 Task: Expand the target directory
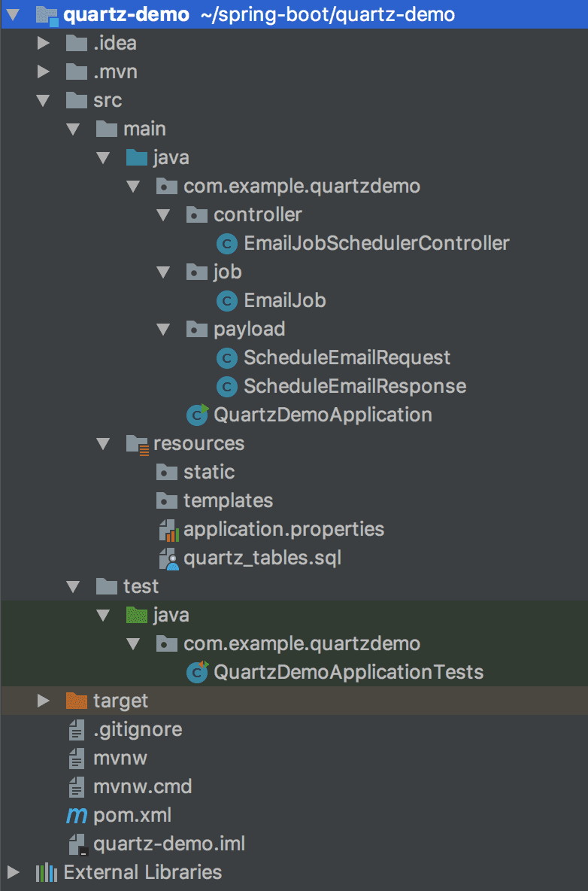43,700
